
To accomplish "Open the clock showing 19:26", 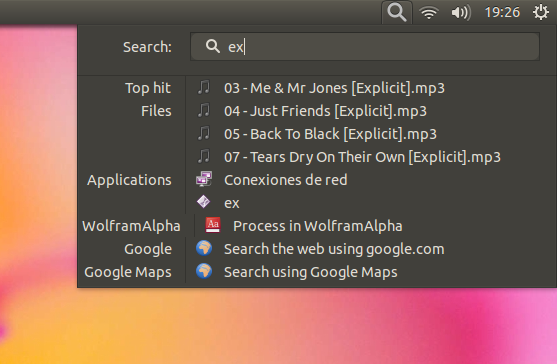I will pyautogui.click(x=502, y=12).
